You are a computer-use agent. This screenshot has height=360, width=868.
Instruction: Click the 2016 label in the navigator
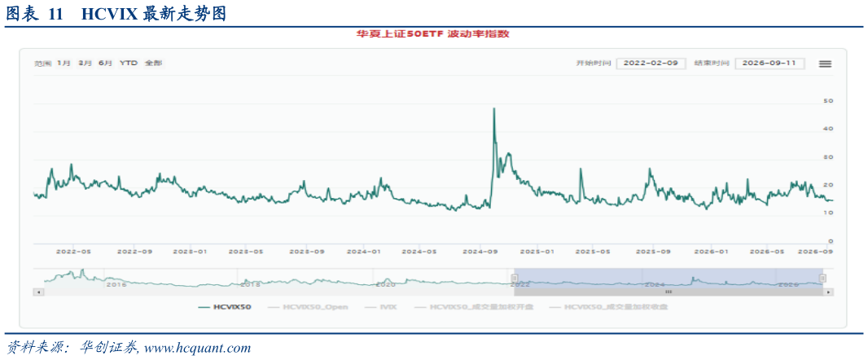(x=116, y=284)
